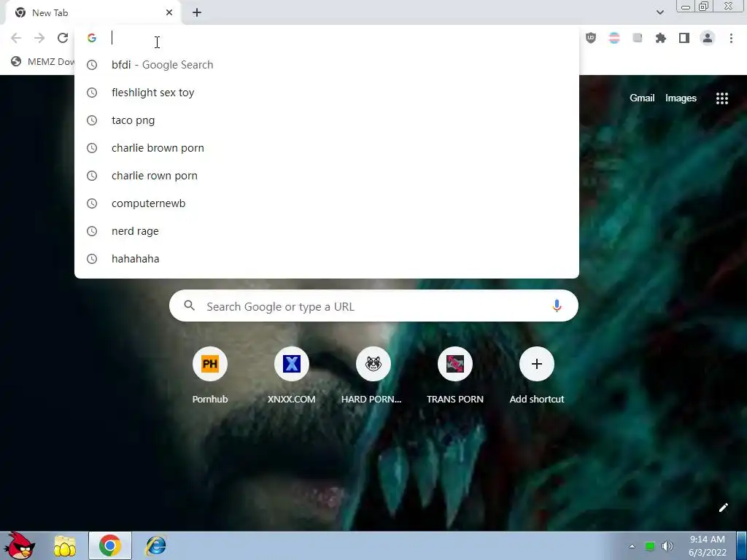Open the tab search dropdown chevron

659,12
